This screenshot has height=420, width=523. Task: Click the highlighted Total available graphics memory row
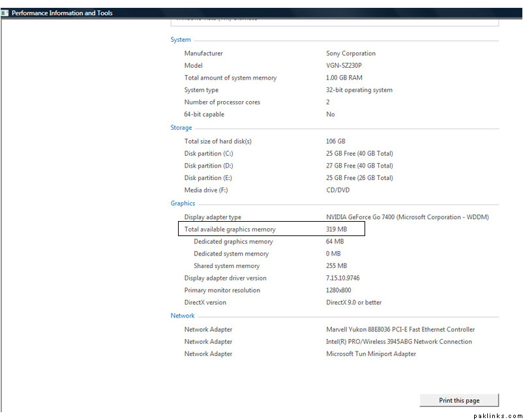[271, 229]
